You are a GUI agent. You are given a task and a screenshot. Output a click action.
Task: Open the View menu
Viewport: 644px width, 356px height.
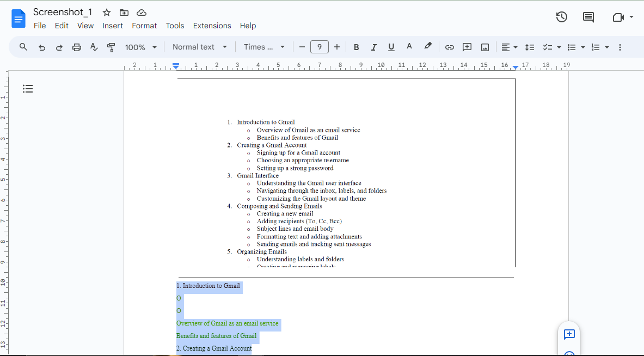[85, 26]
